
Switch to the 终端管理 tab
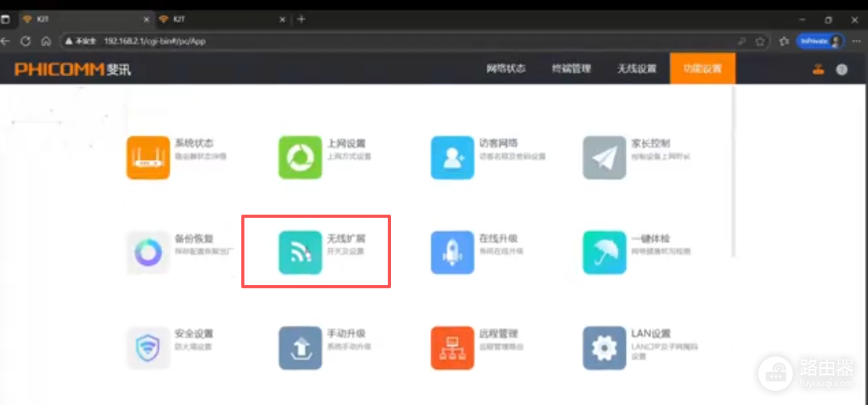click(571, 69)
